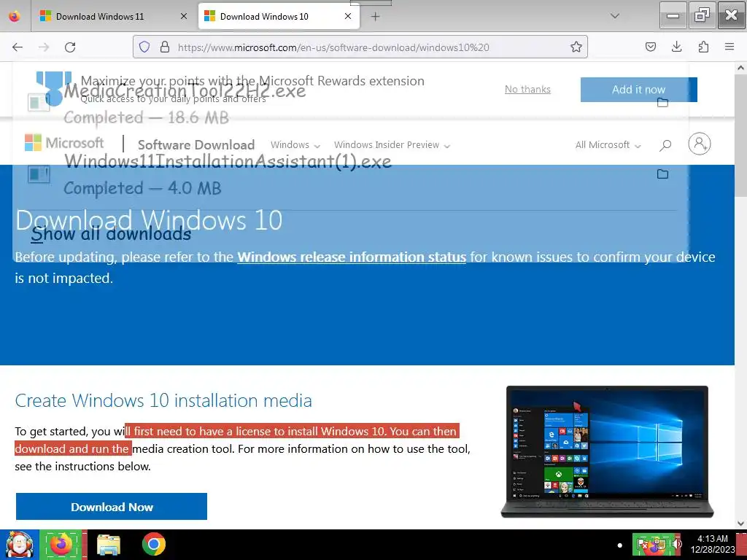This screenshot has width=747, height=560.
Task: Sign in via the account avatar icon
Action: 700,144
